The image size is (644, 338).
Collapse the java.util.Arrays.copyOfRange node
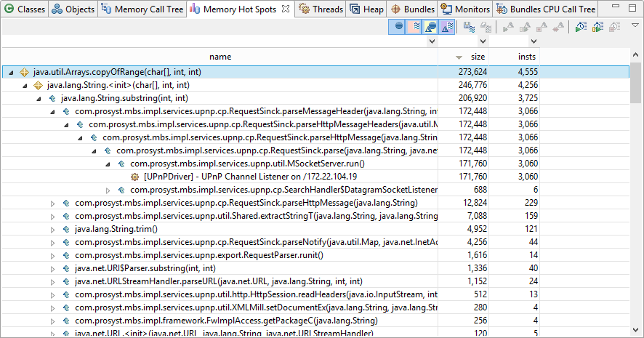coord(10,72)
